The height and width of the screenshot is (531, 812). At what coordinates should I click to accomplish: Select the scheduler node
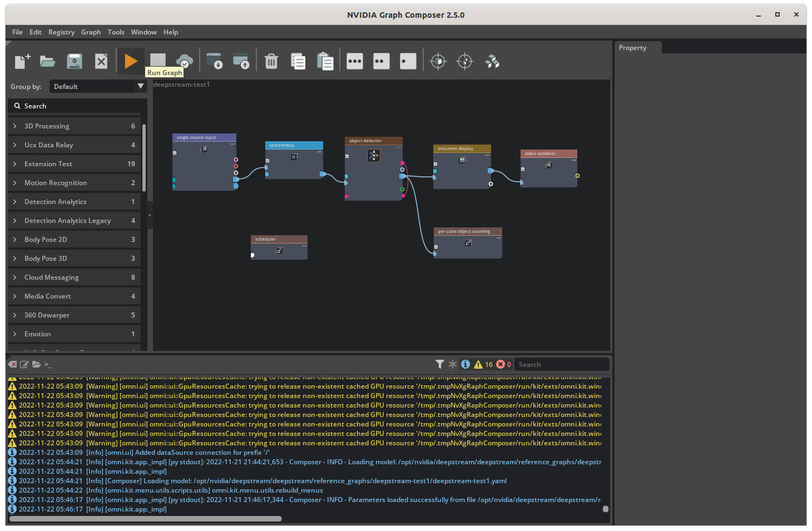(x=279, y=247)
